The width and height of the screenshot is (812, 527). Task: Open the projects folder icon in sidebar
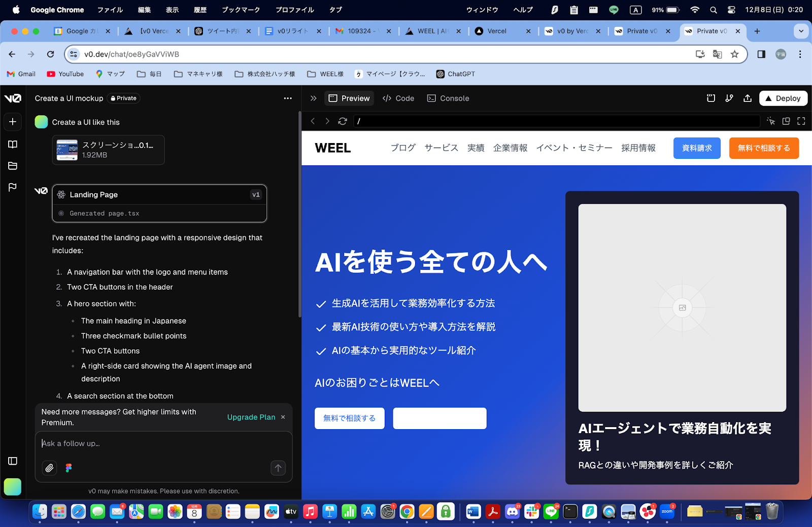tap(13, 166)
